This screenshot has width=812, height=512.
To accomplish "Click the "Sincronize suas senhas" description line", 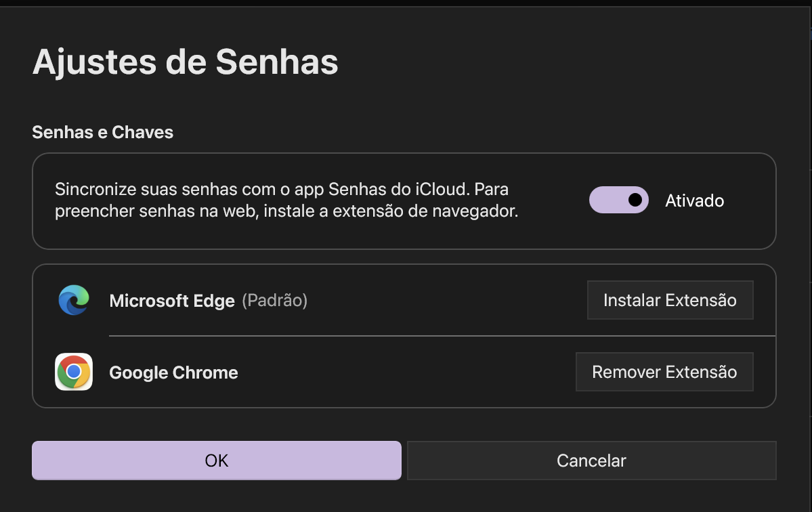I will (203, 188).
